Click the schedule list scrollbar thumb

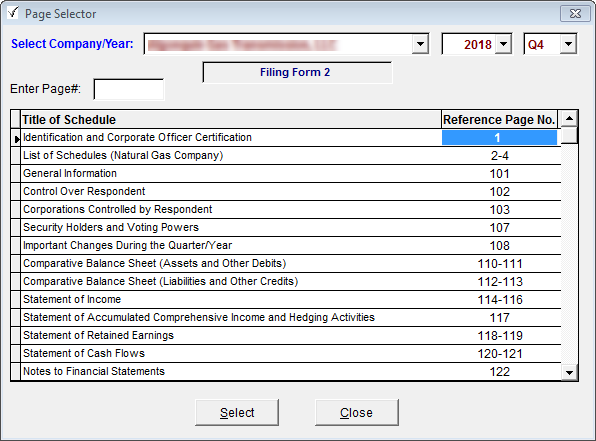tap(569, 135)
